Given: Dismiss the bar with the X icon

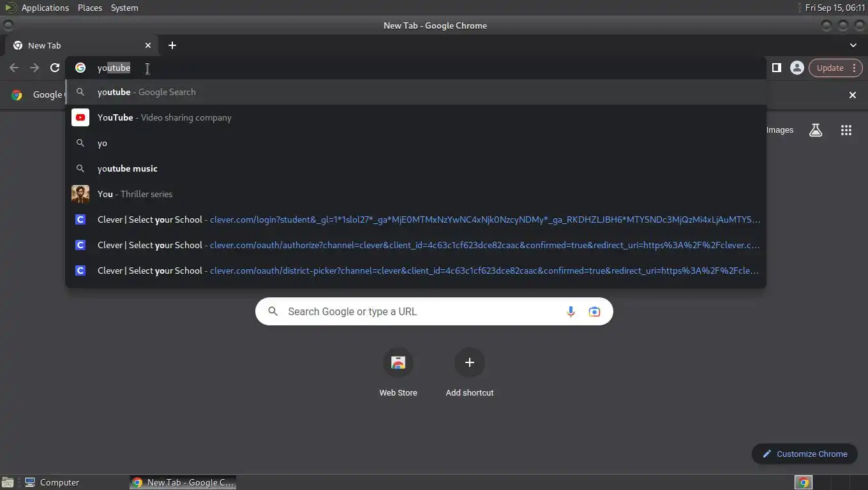Looking at the screenshot, I should (853, 95).
